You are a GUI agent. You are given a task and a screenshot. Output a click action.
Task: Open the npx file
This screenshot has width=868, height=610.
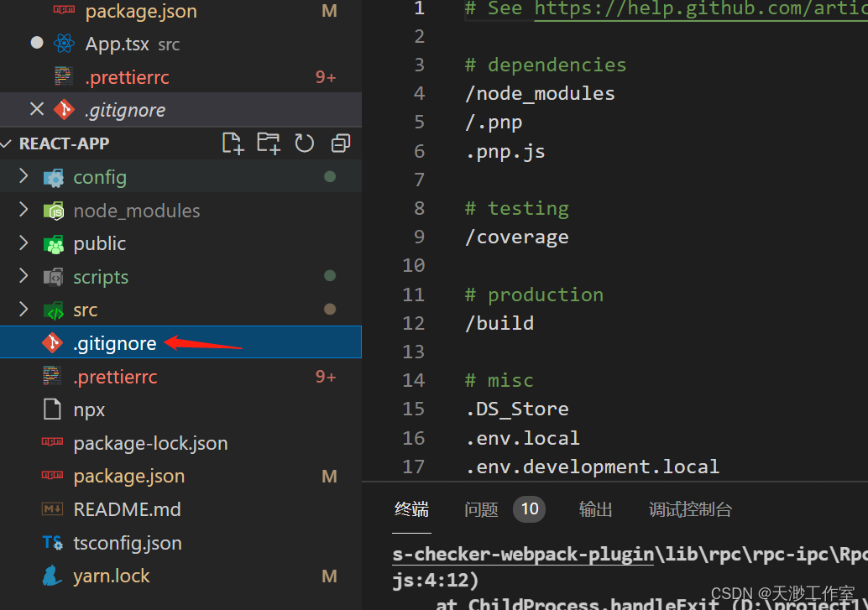89,411
